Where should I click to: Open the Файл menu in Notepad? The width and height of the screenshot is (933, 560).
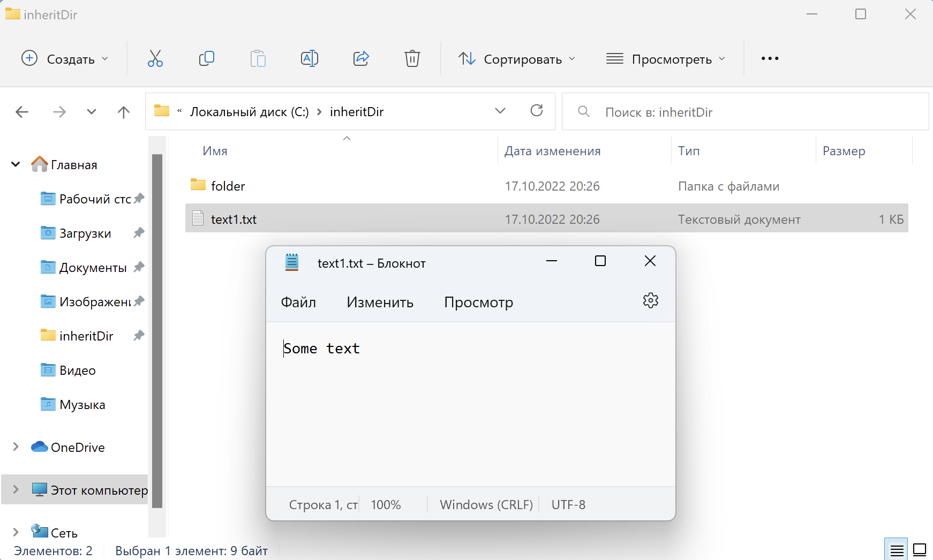tap(298, 302)
